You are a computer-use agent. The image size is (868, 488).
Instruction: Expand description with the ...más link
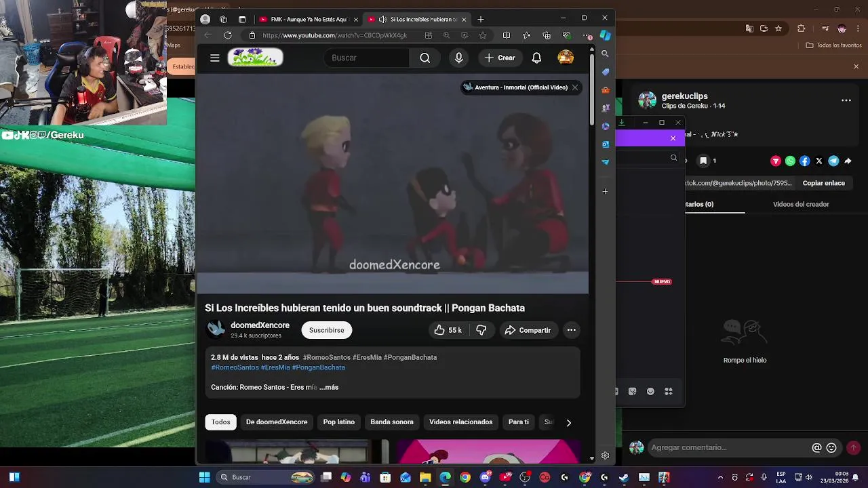[329, 387]
